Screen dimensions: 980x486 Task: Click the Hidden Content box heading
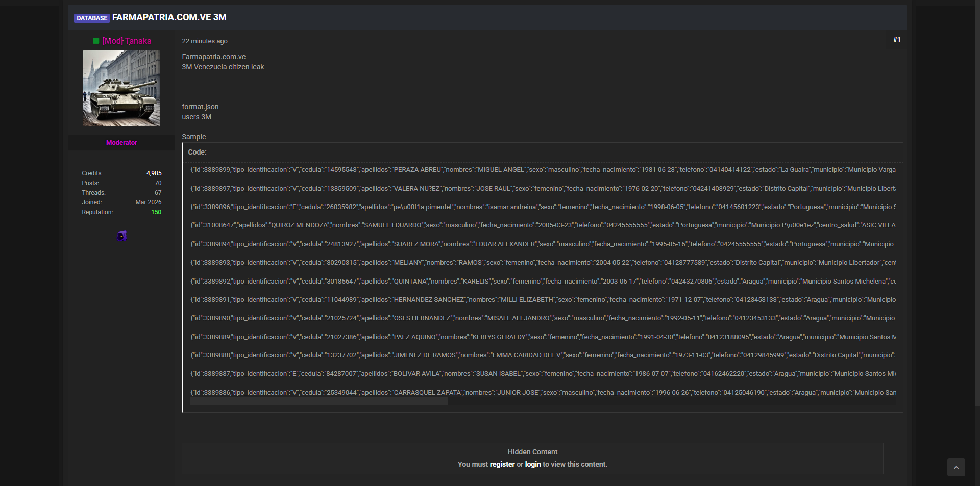tap(532, 452)
